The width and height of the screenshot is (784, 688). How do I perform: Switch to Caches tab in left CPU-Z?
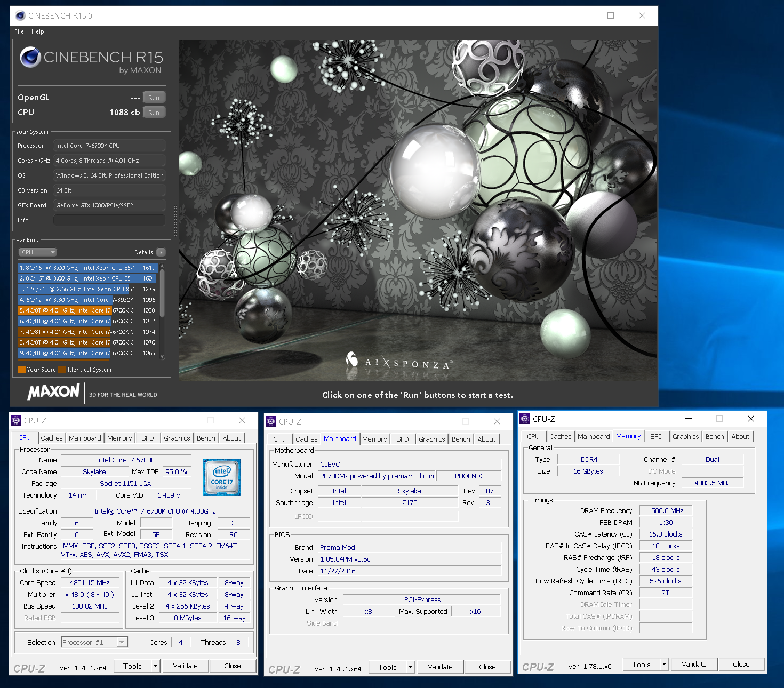(52, 438)
